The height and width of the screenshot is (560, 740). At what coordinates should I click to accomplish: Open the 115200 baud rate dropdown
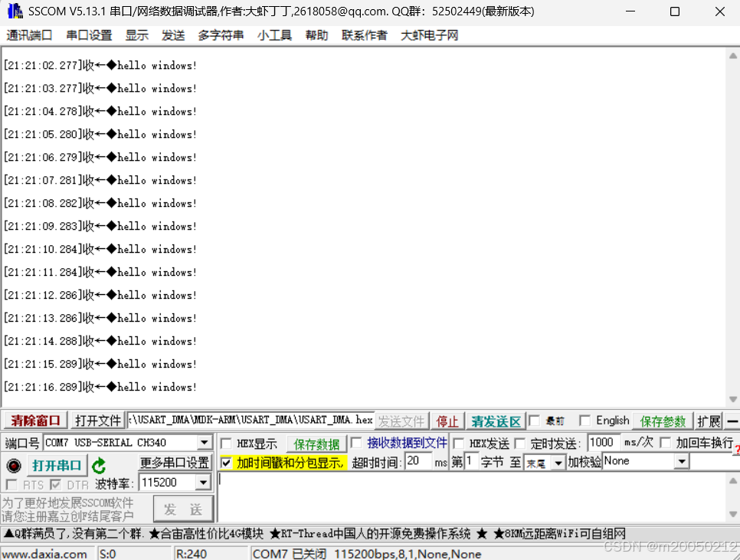pos(203,482)
